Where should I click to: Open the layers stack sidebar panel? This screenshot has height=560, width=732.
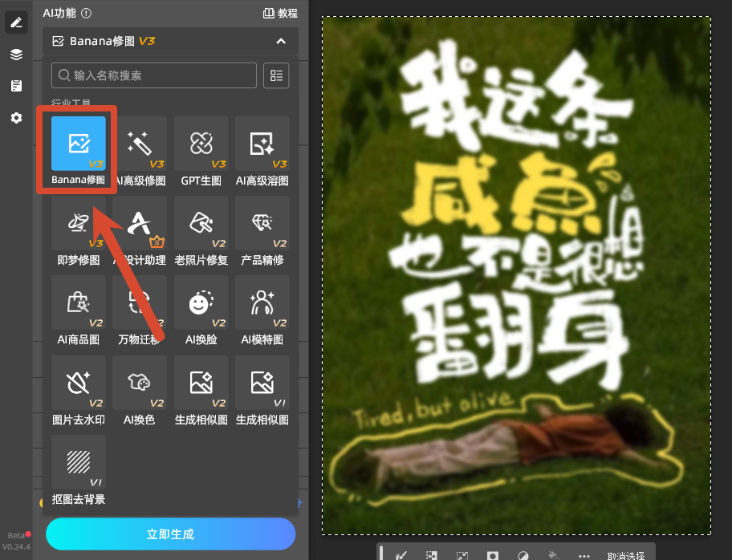coord(16,54)
